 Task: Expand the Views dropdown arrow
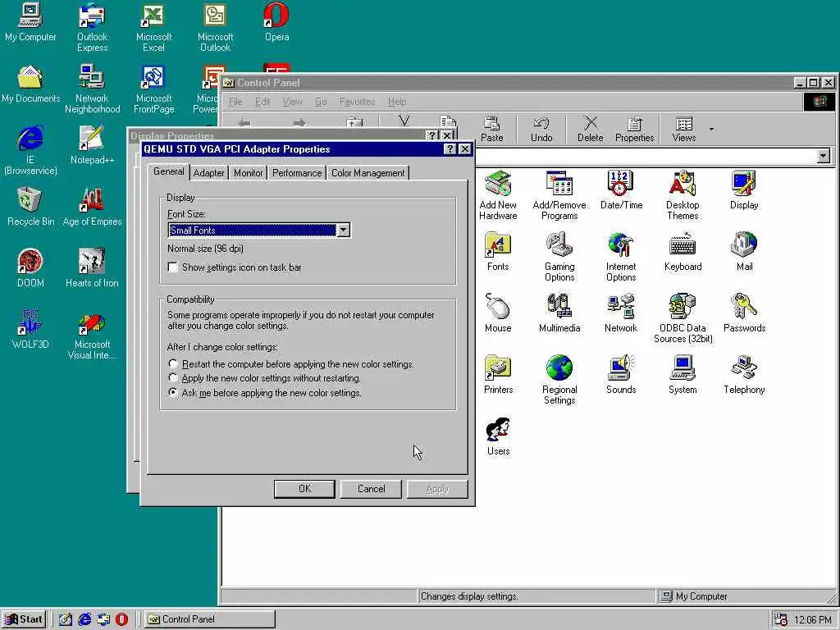point(711,129)
